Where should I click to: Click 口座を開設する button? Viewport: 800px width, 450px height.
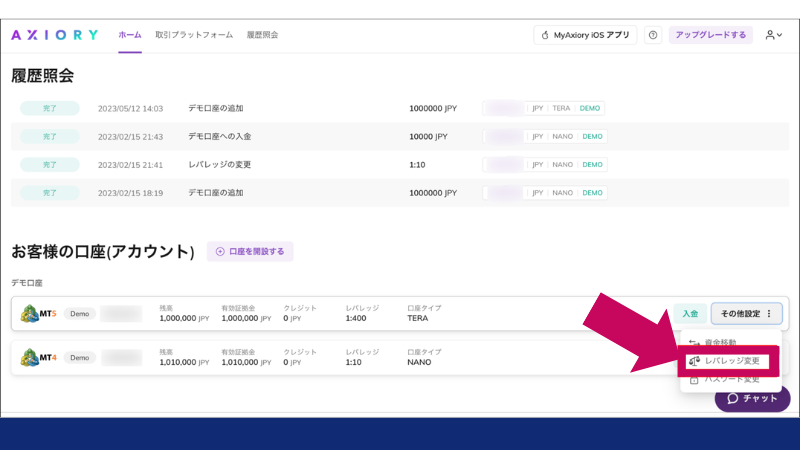[250, 252]
